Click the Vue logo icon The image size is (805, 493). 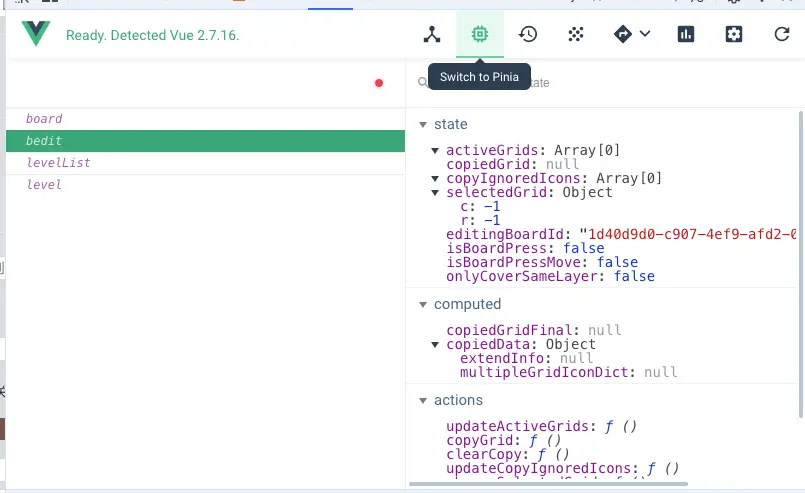(36, 34)
